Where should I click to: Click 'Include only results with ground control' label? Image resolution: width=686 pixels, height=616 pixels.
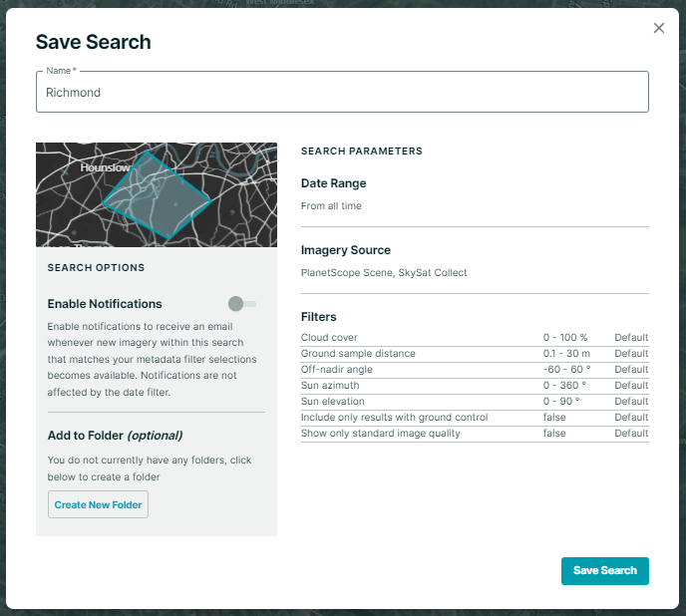tap(394, 418)
